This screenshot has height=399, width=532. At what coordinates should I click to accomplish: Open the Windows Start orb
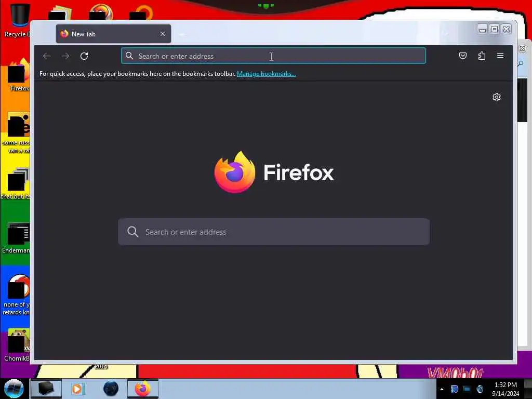tap(14, 389)
